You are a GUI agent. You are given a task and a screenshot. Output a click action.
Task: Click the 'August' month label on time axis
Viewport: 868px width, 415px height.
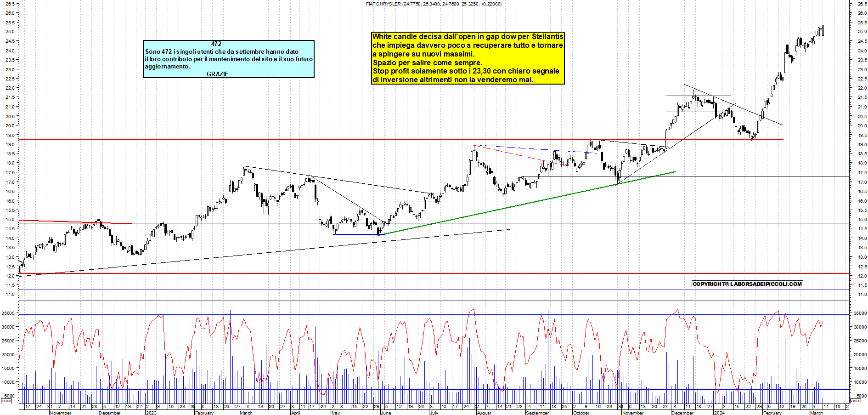click(x=484, y=413)
